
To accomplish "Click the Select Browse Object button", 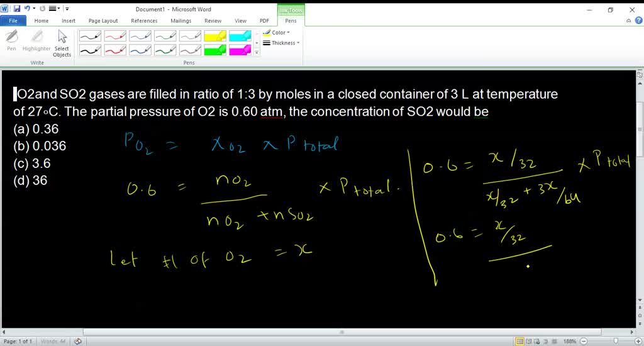I will [640, 315].
